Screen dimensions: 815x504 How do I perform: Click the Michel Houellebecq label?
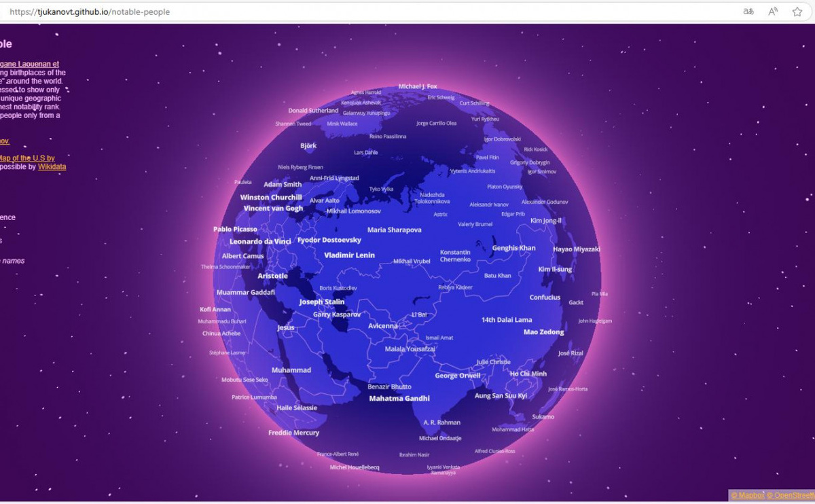coord(355,467)
